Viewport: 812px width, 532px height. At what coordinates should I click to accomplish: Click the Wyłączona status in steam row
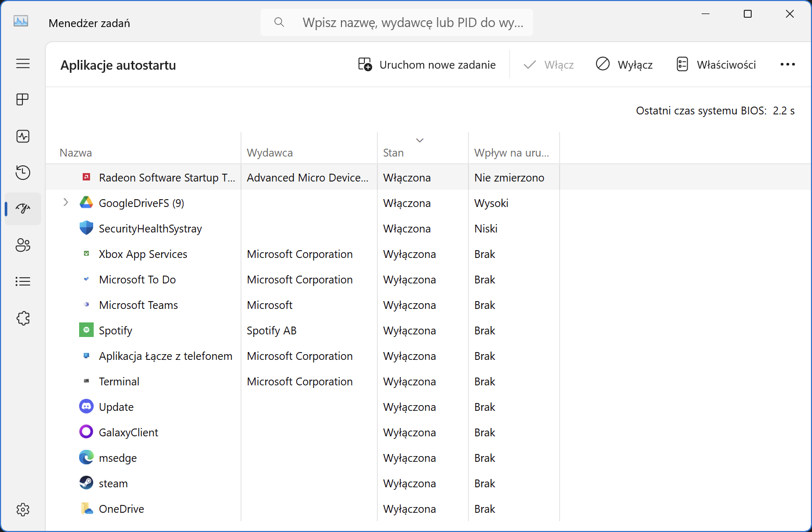[410, 484]
